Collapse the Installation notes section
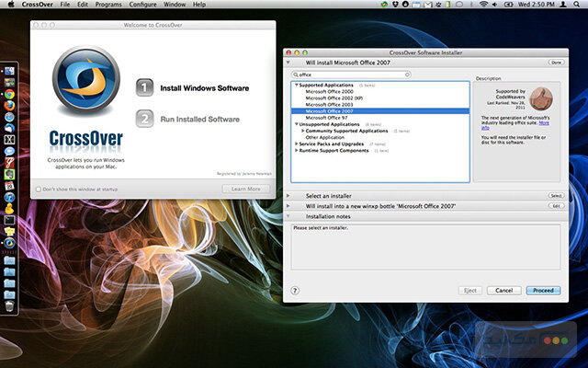This screenshot has height=368, width=588. [288, 216]
